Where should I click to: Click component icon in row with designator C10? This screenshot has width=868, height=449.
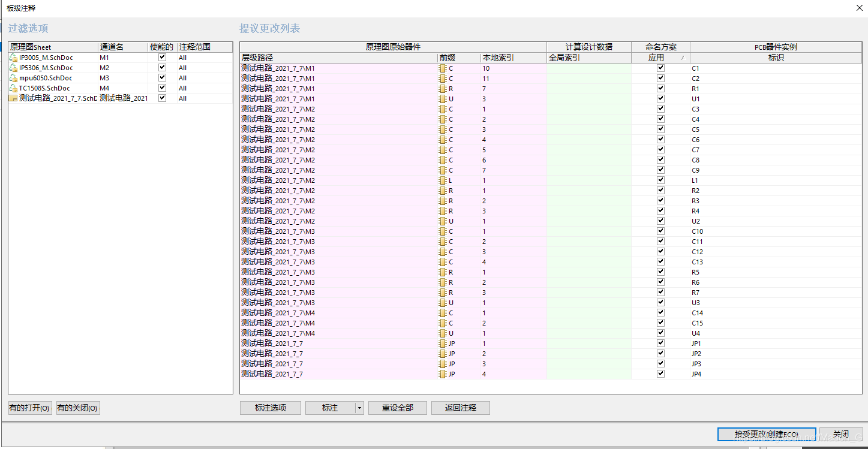pyautogui.click(x=443, y=231)
